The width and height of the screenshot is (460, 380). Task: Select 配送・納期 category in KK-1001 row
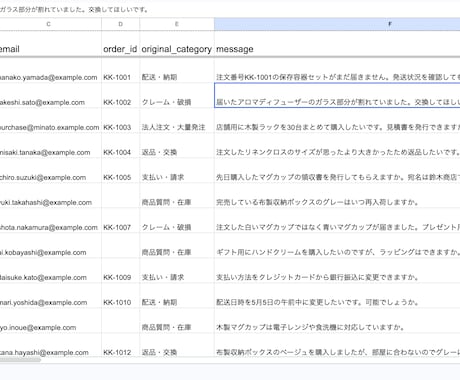(177, 71)
